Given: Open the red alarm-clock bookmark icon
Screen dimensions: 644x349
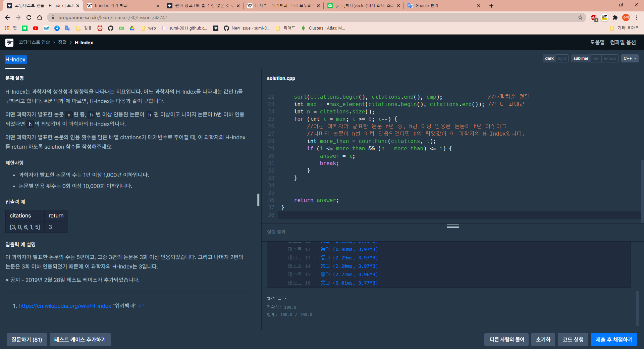Looking at the screenshot, I should click(x=100, y=28).
